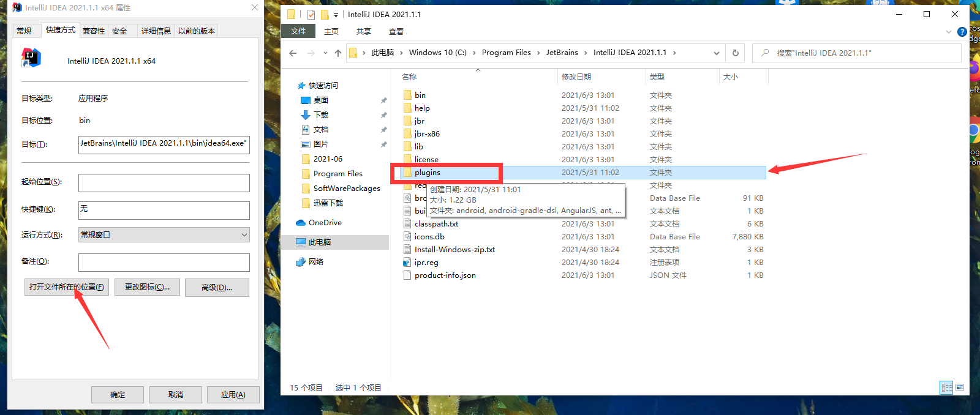Expand chevron after Windows 10 (C:) in address bar

point(474,53)
